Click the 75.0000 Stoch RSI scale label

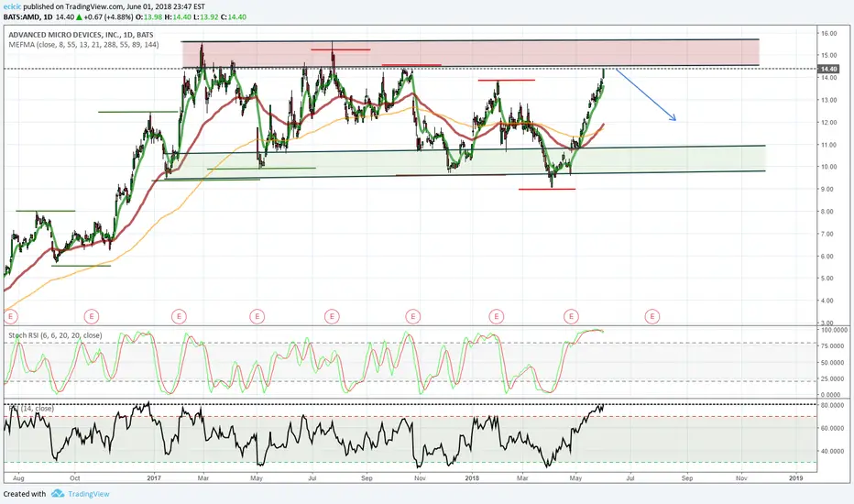(x=835, y=346)
